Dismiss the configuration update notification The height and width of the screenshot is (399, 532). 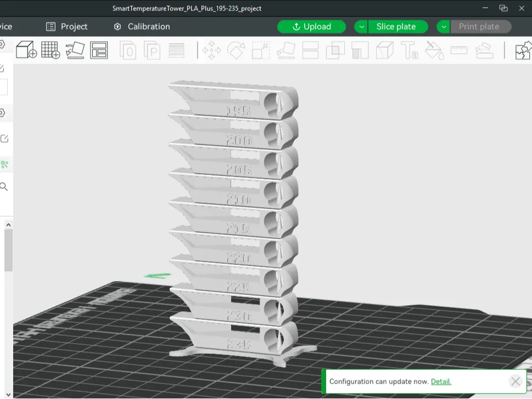515,381
